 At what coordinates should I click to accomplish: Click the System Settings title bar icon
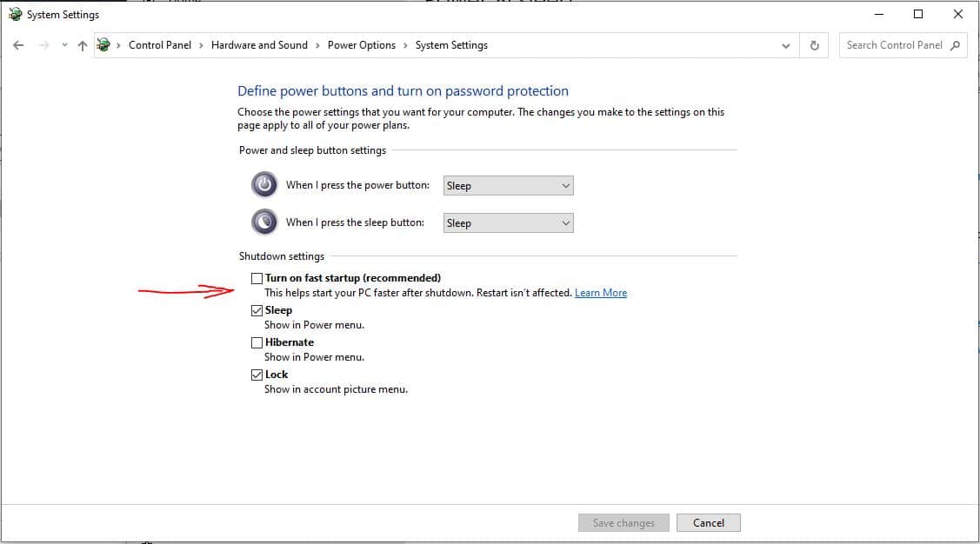[15, 15]
